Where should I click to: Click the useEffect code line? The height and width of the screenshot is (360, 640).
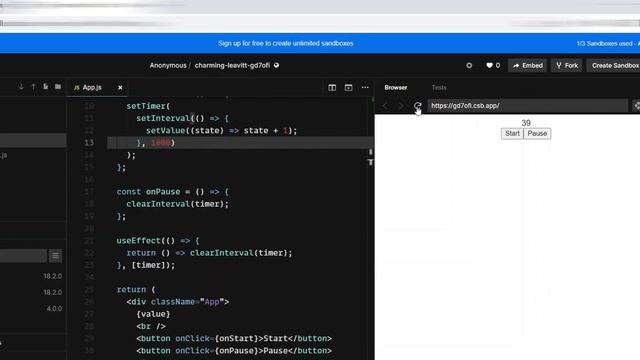click(158, 241)
